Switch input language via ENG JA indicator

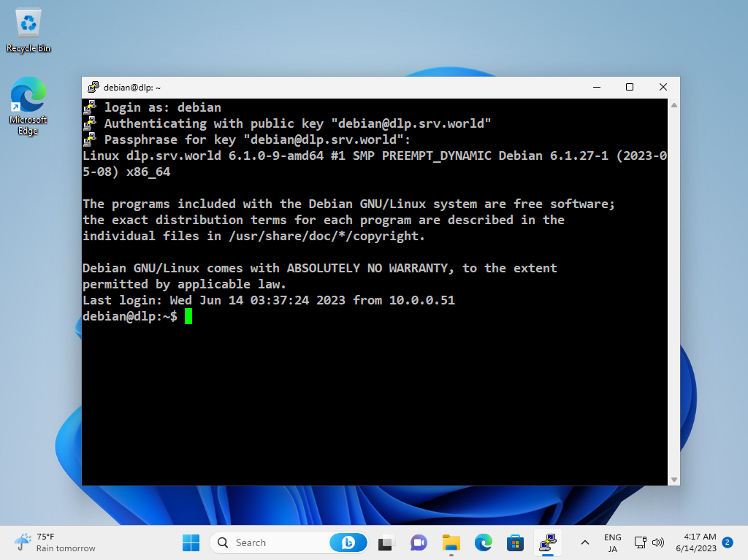point(613,542)
